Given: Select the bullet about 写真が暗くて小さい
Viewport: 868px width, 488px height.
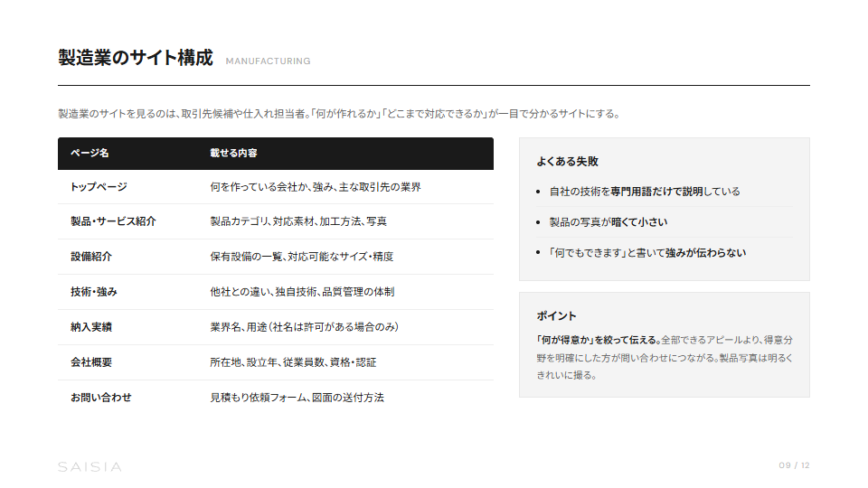Looking at the screenshot, I should pos(608,222).
